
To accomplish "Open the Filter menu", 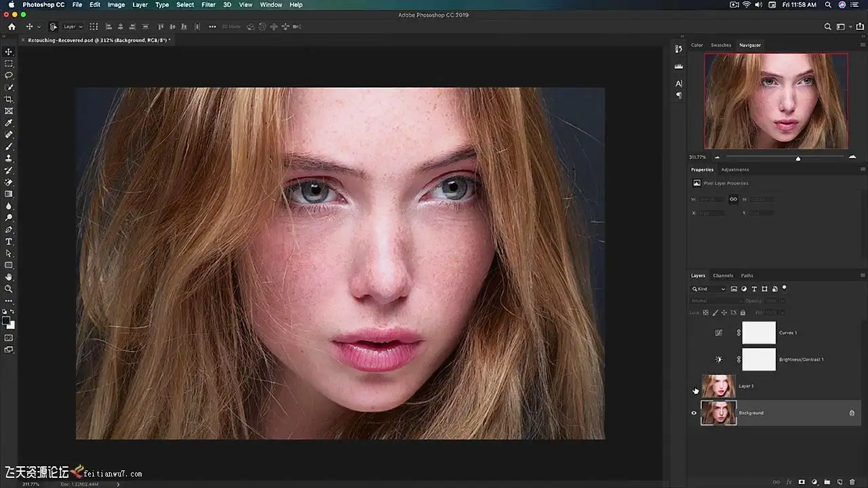I will [x=208, y=5].
